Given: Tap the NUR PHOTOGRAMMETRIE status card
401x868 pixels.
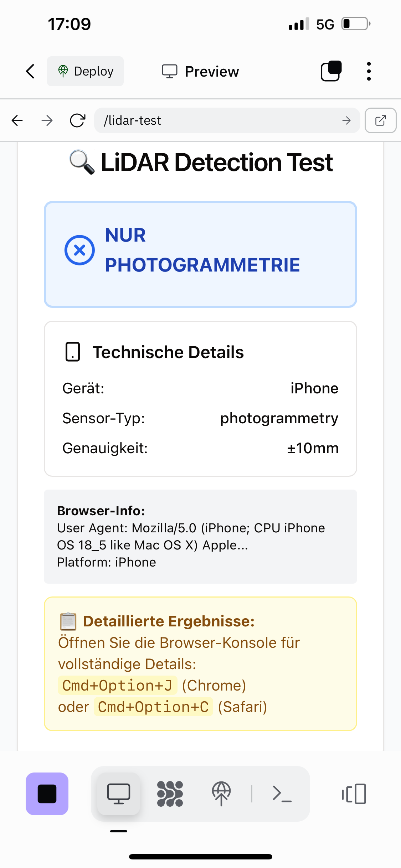Looking at the screenshot, I should (x=200, y=254).
